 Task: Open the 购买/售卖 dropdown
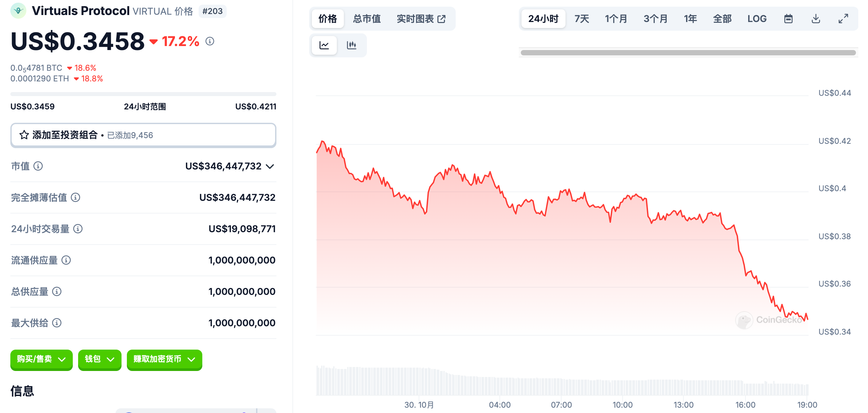coord(41,359)
